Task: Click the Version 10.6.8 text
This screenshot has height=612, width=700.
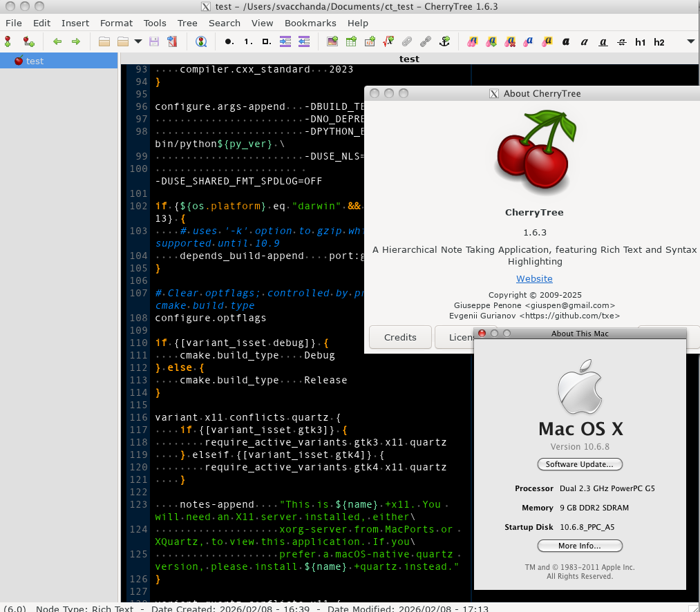Action: tap(580, 446)
